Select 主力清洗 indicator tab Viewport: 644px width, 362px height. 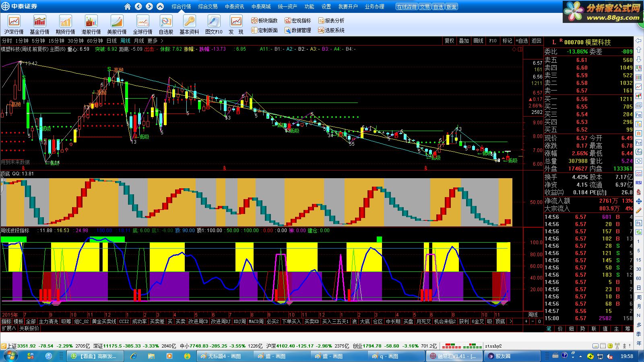[48, 321]
